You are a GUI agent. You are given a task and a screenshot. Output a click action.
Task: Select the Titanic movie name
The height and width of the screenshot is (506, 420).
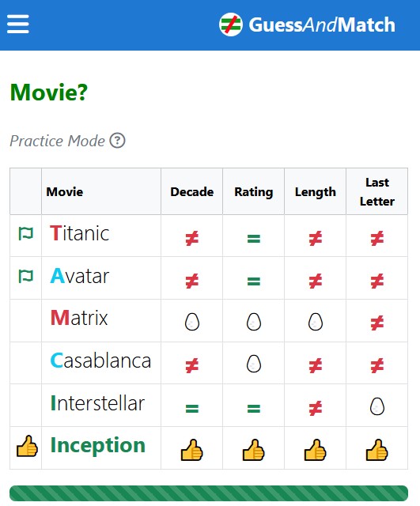tap(79, 233)
